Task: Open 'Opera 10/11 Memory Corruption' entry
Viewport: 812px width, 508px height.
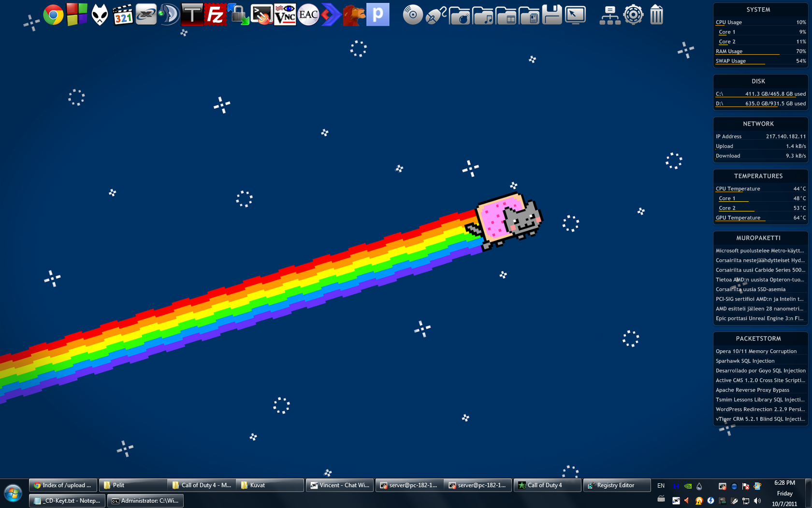Action: click(756, 351)
